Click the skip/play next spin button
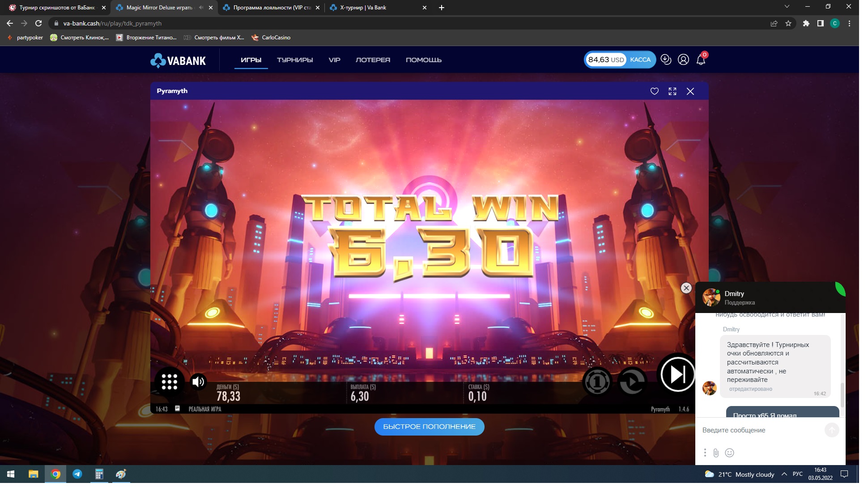Viewport: 868px width, 491px height. tap(677, 374)
